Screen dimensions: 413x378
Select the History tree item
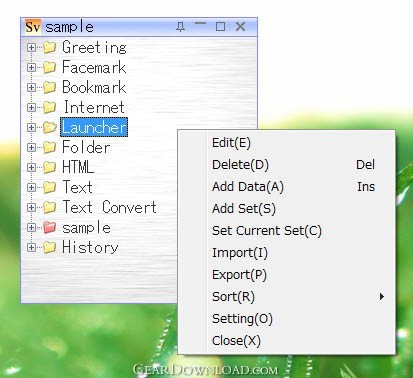(90, 247)
